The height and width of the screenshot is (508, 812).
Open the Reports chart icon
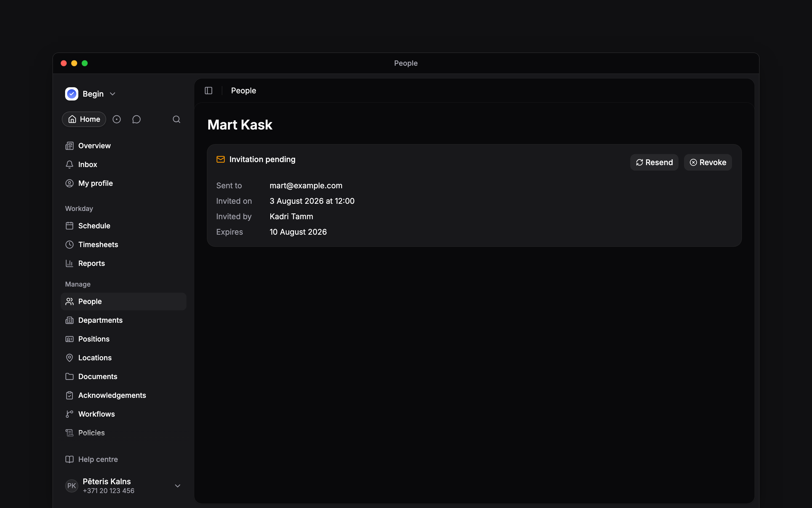tap(70, 263)
